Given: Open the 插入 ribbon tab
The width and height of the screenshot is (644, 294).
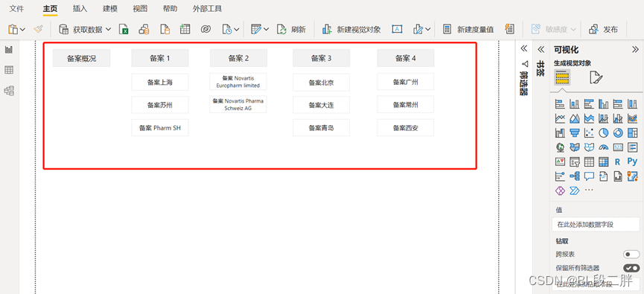Looking at the screenshot, I should point(80,8).
